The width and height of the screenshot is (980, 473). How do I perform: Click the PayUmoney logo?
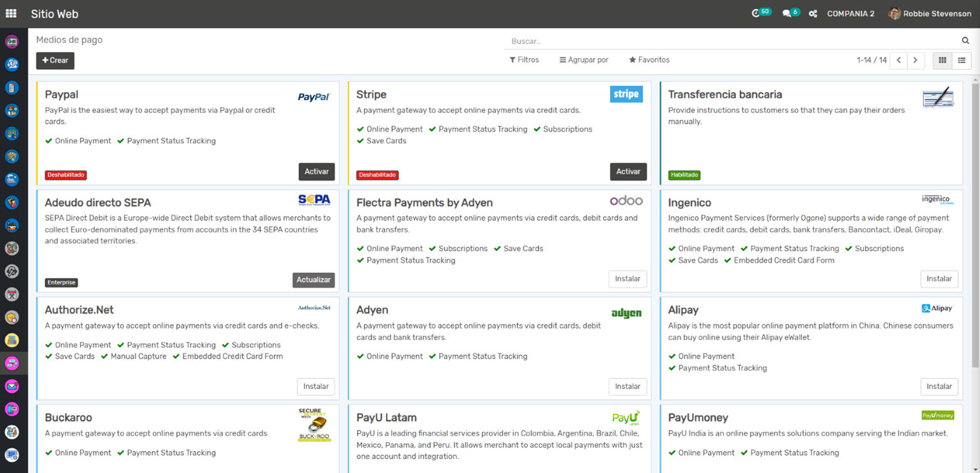click(938, 416)
